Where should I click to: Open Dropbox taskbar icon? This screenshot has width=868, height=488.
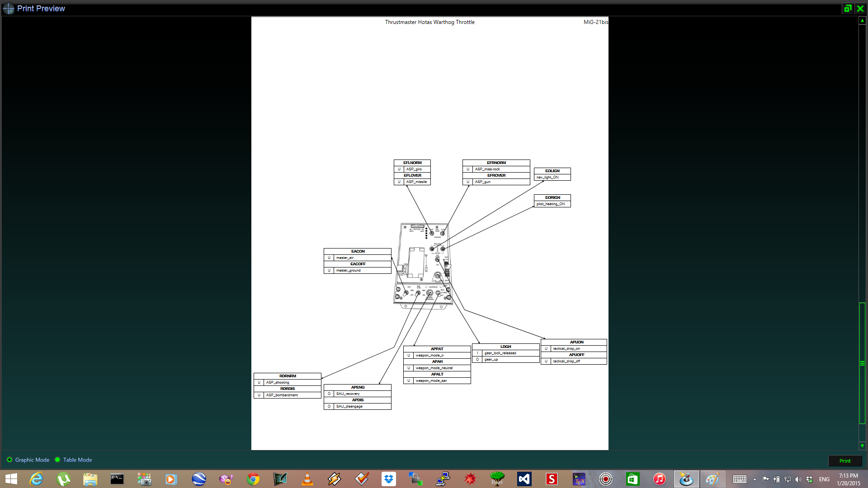click(389, 479)
